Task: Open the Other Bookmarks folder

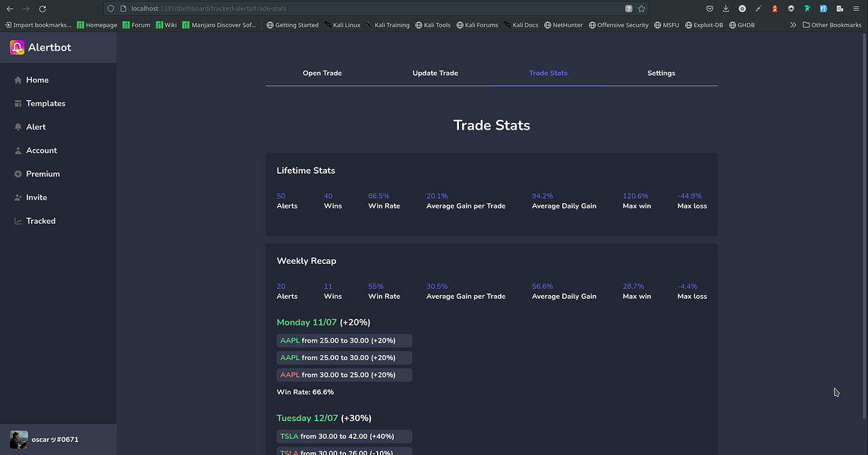Action: [832, 25]
